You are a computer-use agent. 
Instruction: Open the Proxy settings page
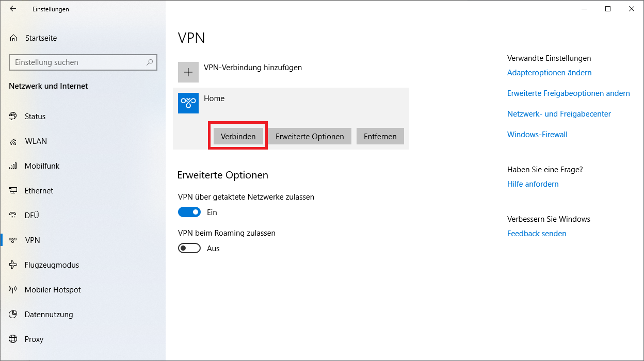34,339
